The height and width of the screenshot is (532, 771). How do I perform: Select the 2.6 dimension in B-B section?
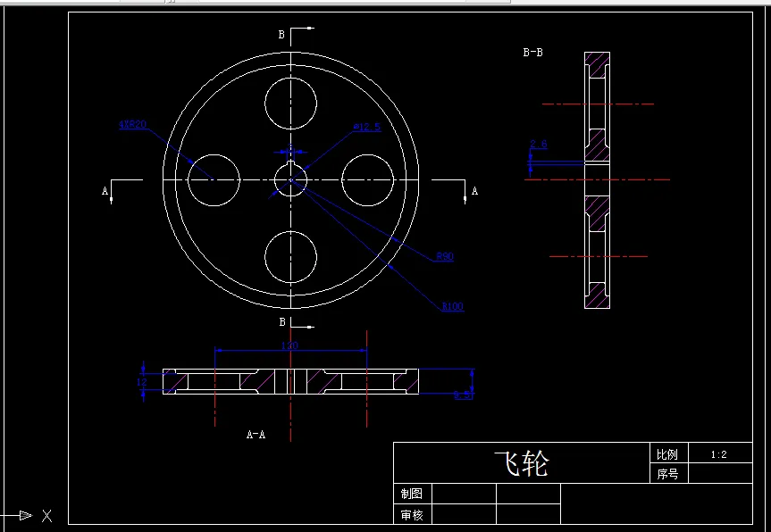[x=538, y=144]
